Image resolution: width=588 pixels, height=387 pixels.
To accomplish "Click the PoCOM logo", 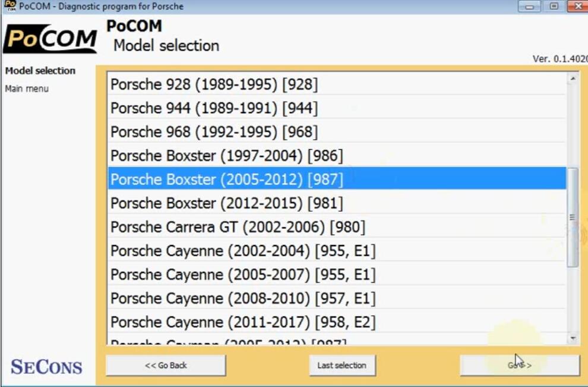I will click(50, 39).
